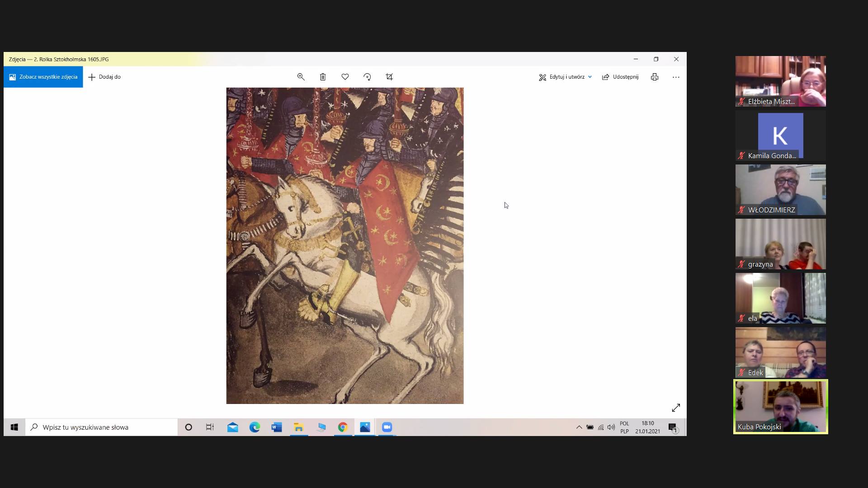The image size is (868, 488).
Task: Click Zobacz wszystkie zdjęcia button
Action: pos(43,77)
